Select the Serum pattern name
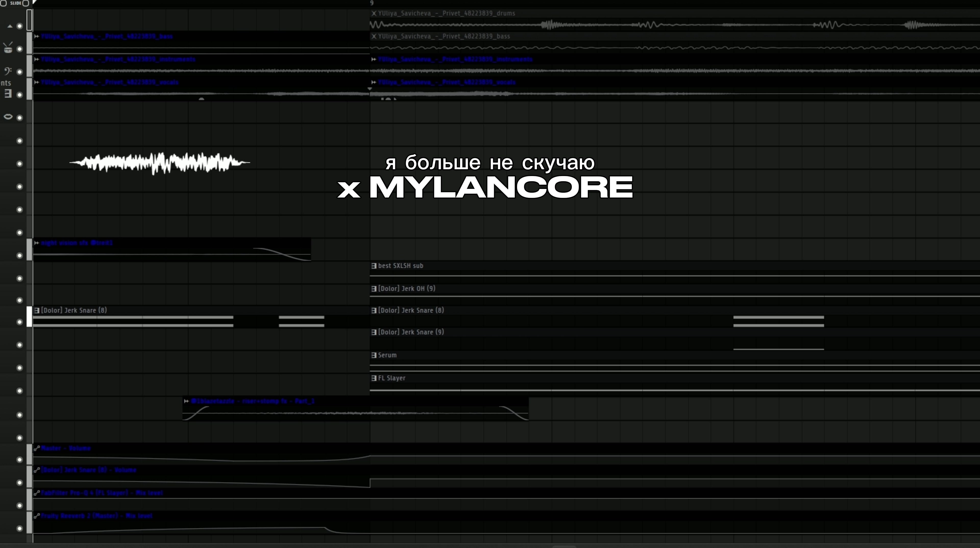980x548 pixels. point(387,355)
